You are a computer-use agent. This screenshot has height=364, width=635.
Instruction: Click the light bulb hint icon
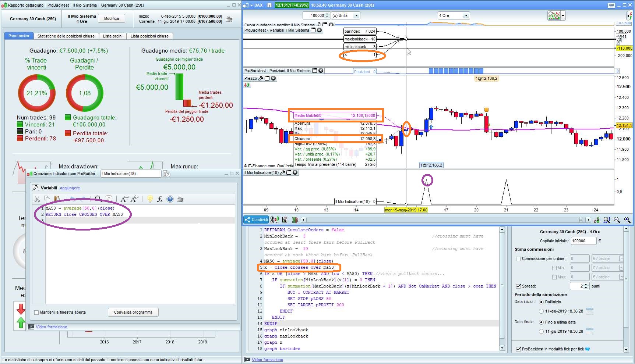150,199
